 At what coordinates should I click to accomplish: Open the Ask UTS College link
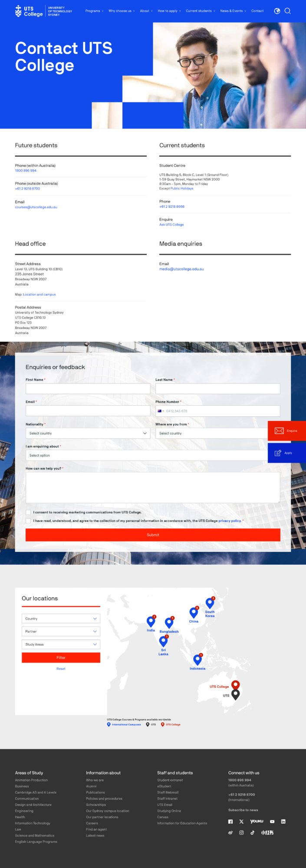171,225
